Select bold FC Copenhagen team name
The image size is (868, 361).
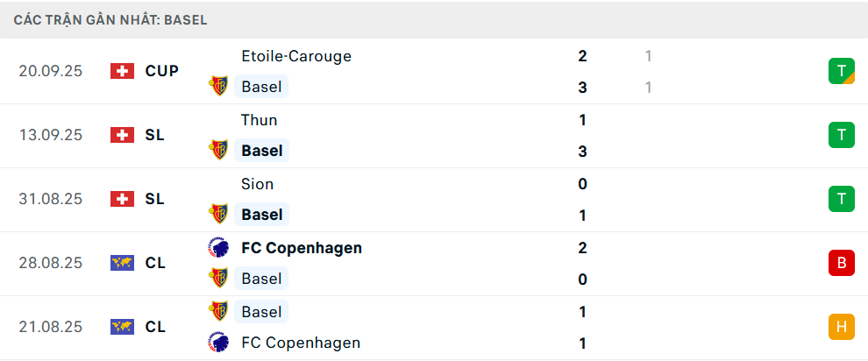301,247
